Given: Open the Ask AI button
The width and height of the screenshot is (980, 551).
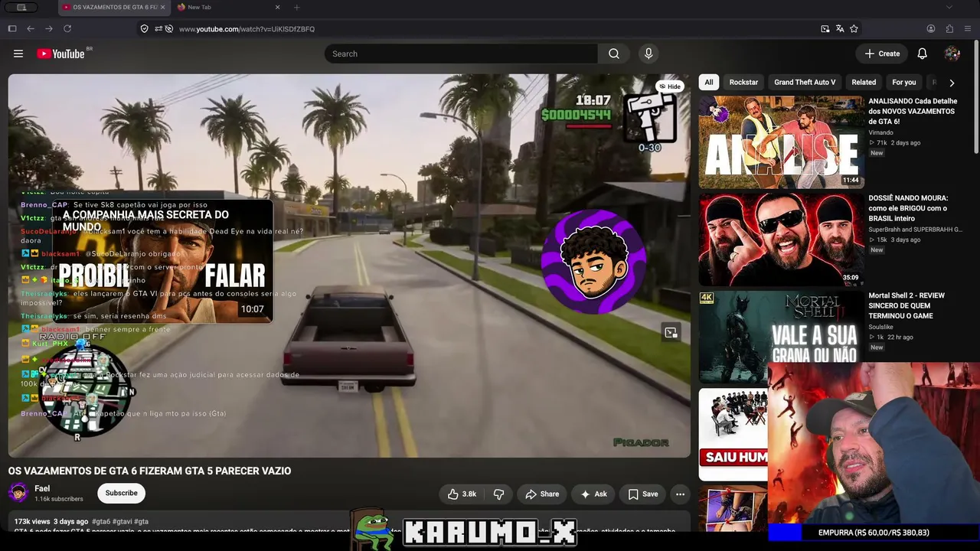Looking at the screenshot, I should click(x=594, y=494).
